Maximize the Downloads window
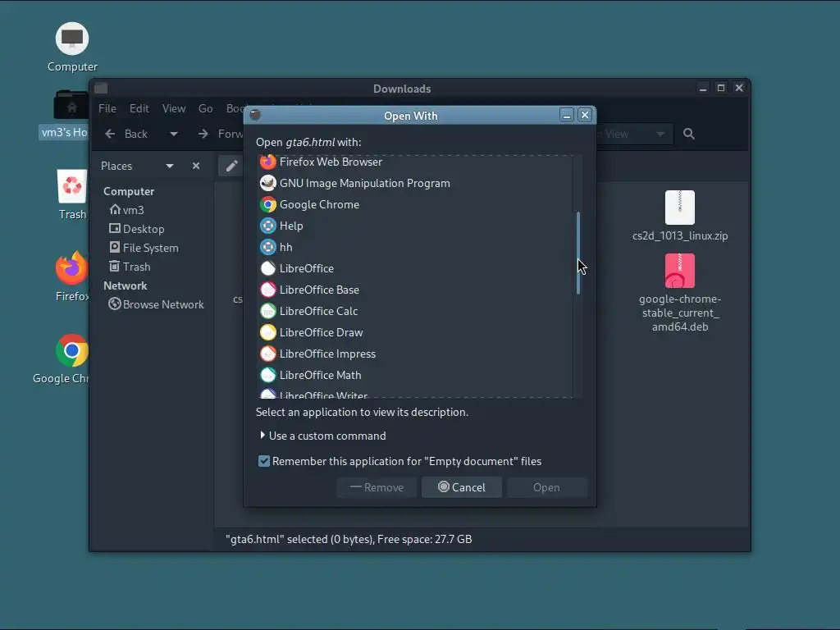 (721, 88)
